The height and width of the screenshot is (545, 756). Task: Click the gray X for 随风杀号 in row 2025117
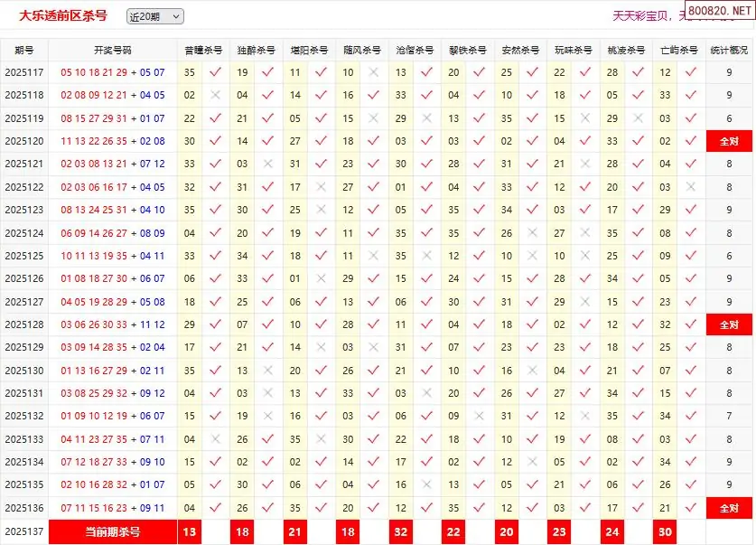[x=373, y=72]
